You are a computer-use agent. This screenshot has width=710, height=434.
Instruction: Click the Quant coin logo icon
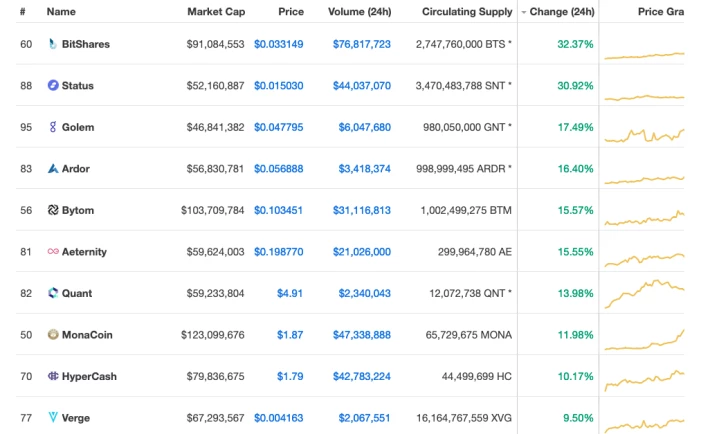(x=53, y=293)
